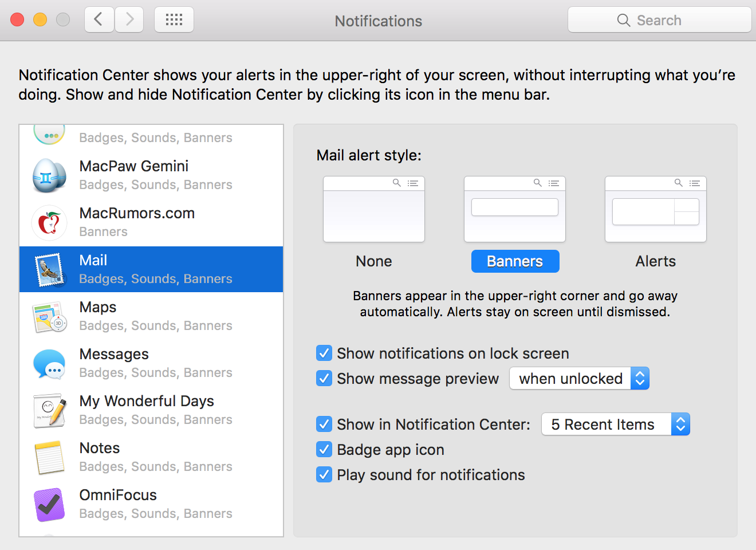
Task: Show all preferences grid button
Action: pyautogui.click(x=174, y=20)
